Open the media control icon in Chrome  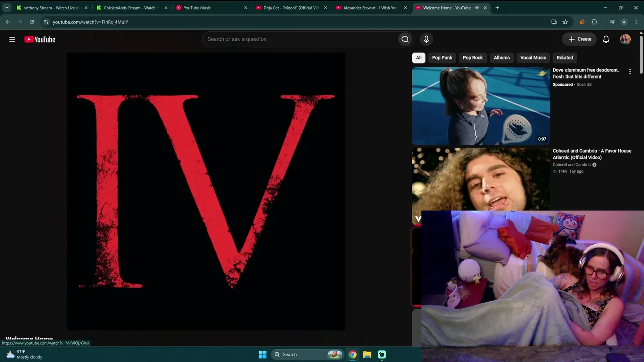pos(612,22)
